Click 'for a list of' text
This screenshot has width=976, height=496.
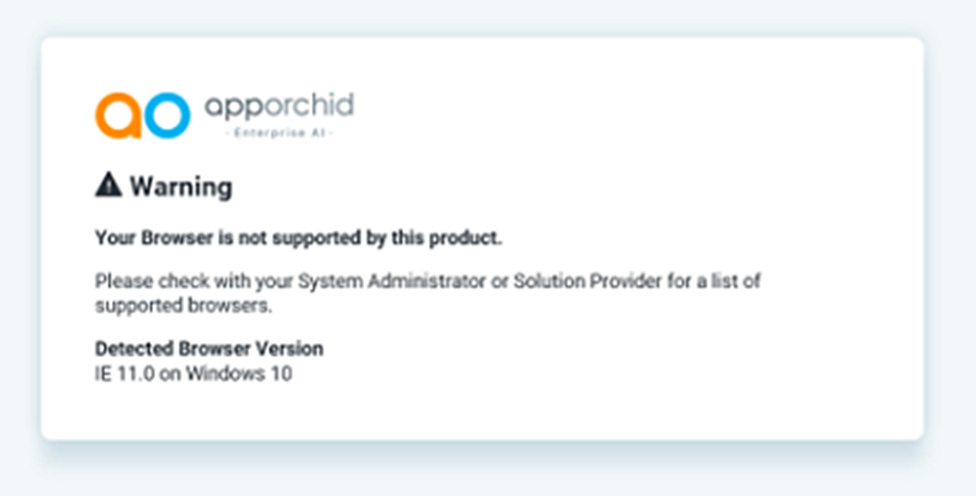pyautogui.click(x=714, y=281)
